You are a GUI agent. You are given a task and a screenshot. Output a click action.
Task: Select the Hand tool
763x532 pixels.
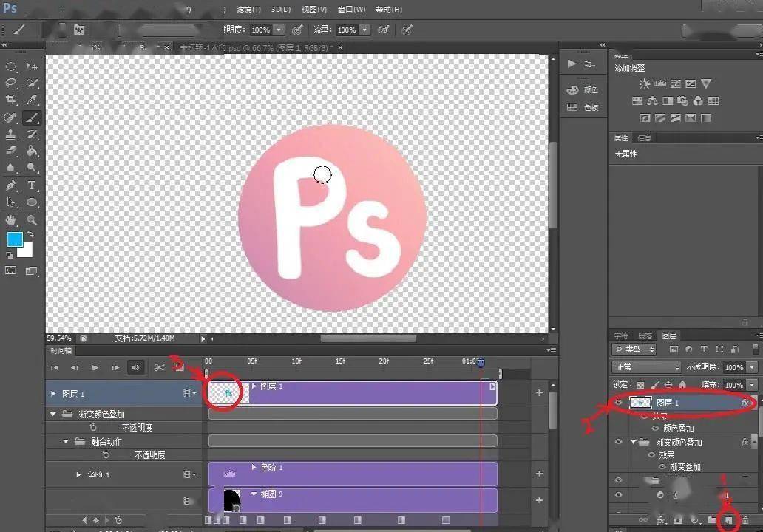click(x=10, y=219)
